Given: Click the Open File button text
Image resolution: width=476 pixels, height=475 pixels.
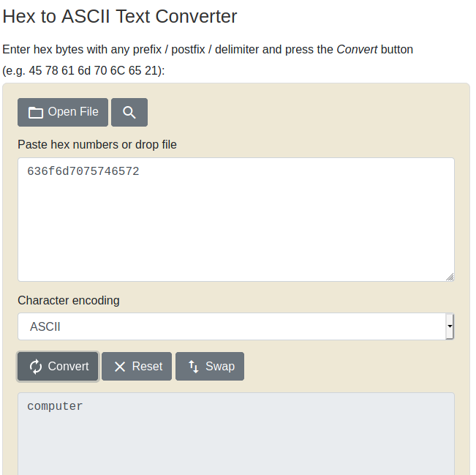Looking at the screenshot, I should (x=73, y=112).
